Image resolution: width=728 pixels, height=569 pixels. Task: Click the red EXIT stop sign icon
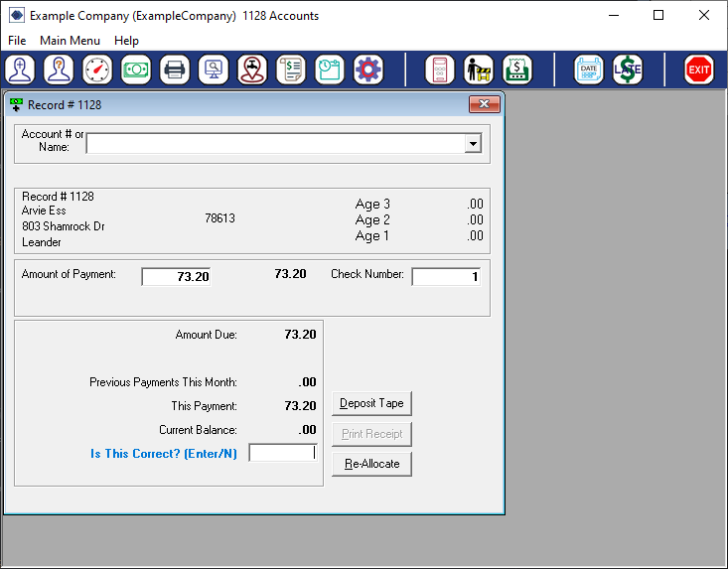click(x=699, y=70)
